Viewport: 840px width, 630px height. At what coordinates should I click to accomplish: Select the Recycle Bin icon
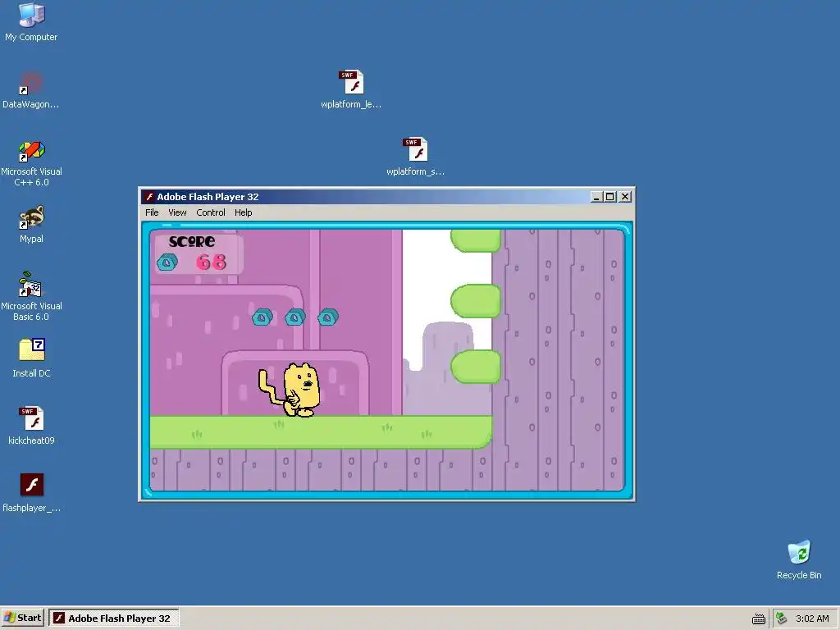pos(799,553)
